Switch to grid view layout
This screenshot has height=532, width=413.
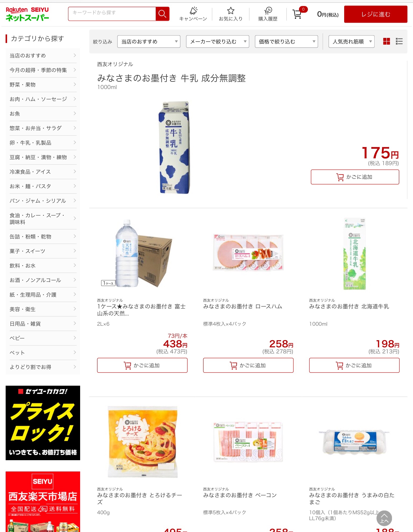(386, 41)
